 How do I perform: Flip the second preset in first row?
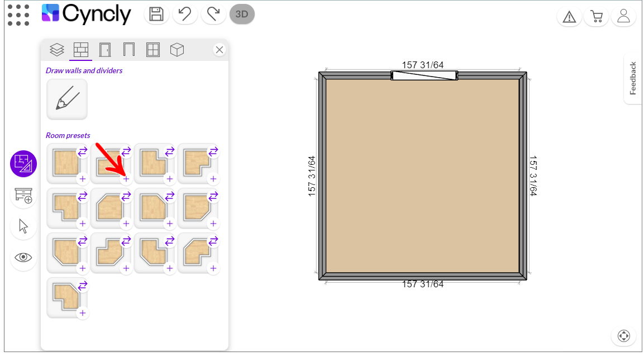pos(126,151)
